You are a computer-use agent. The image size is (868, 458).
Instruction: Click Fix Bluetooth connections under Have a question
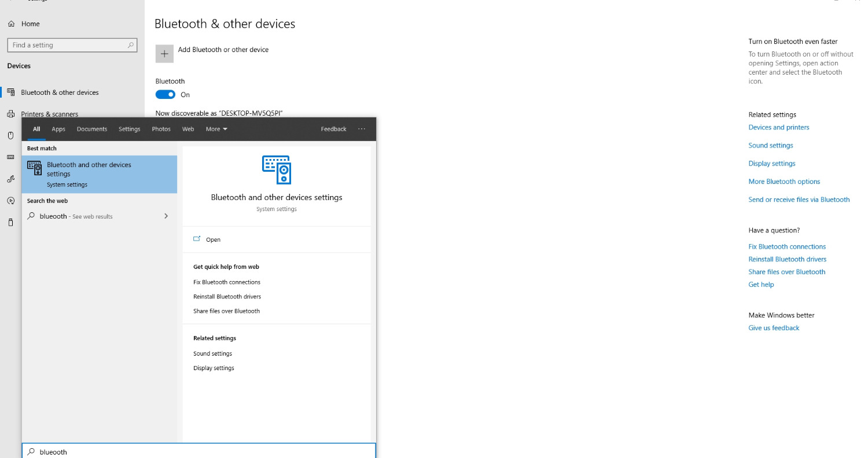coord(787,246)
